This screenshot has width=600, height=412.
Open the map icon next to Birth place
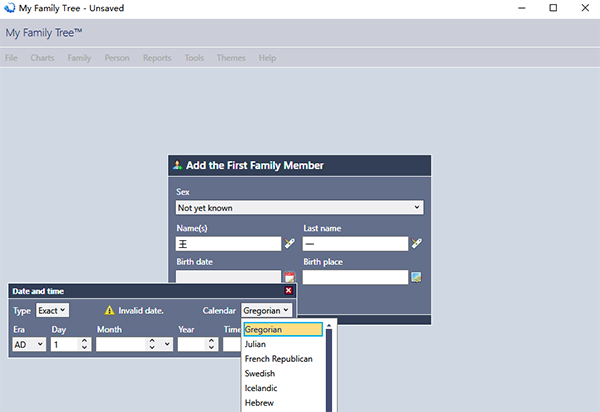point(416,277)
